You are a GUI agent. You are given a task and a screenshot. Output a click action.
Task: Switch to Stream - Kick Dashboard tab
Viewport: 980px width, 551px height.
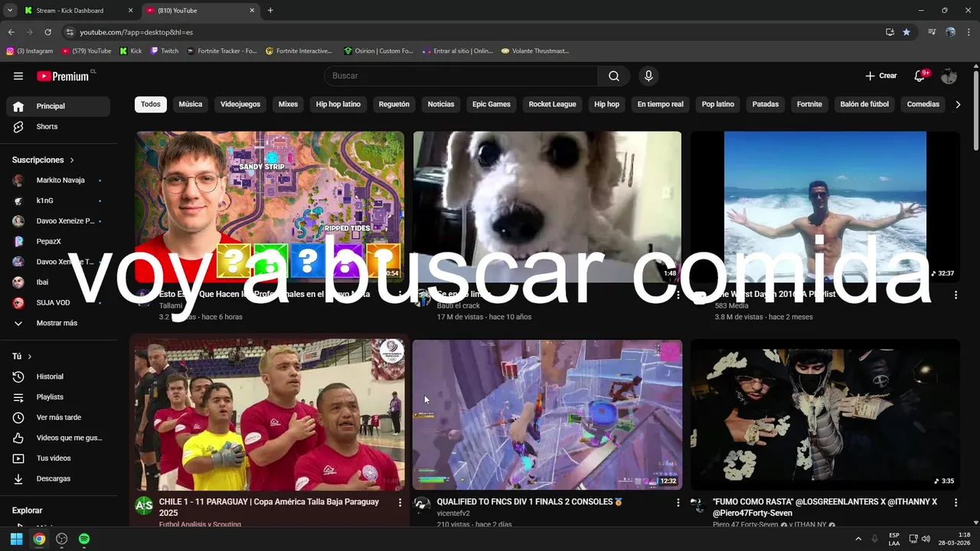tap(79, 11)
